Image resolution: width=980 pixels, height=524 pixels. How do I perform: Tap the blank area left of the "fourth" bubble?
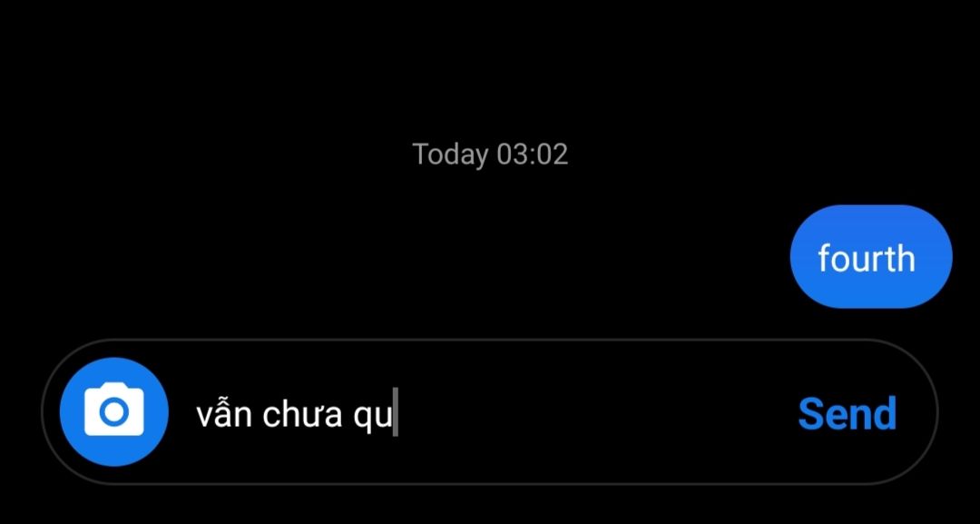[x=394, y=256]
